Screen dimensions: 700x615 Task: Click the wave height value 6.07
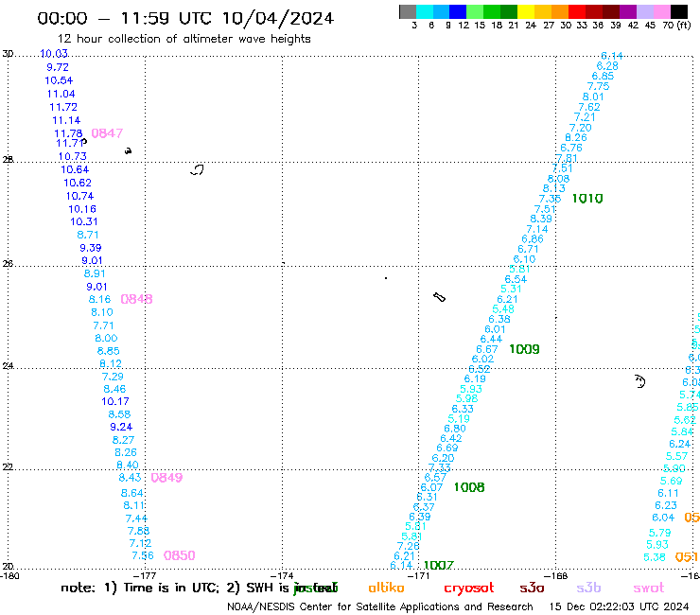[431, 487]
